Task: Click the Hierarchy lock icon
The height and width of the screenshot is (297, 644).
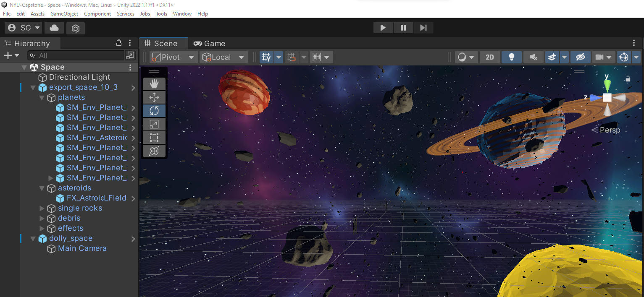Action: (x=119, y=43)
